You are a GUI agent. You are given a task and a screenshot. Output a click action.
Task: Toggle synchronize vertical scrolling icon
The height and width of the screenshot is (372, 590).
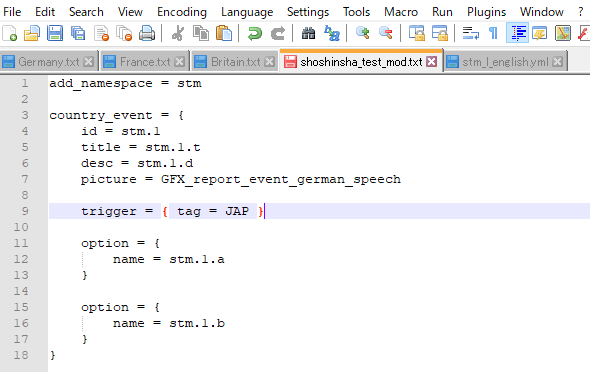[417, 33]
